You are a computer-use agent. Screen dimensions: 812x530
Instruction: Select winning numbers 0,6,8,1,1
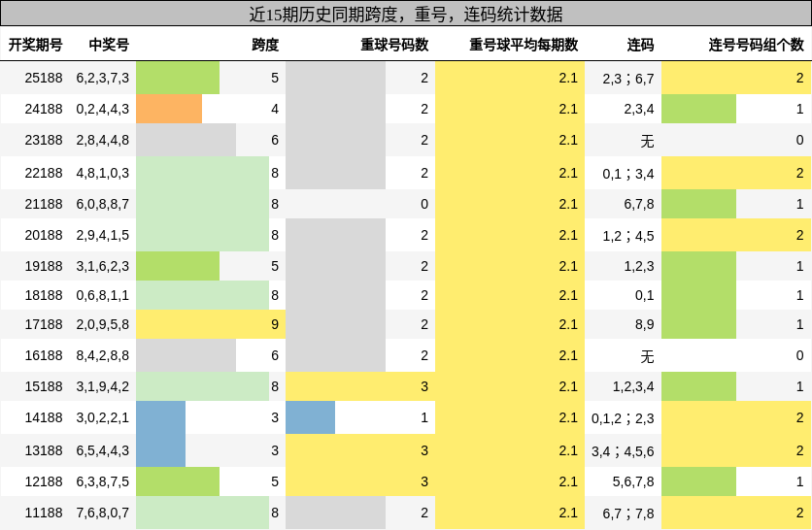(x=103, y=295)
